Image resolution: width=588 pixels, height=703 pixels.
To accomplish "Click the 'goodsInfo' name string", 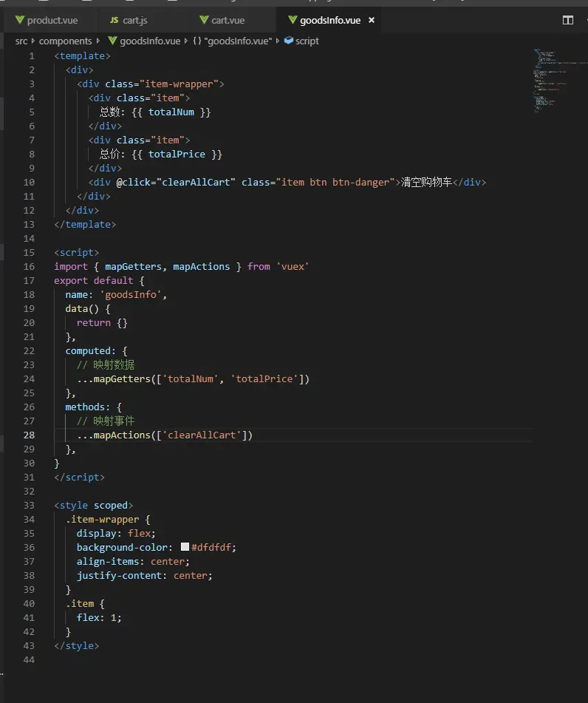I will click(x=131, y=294).
